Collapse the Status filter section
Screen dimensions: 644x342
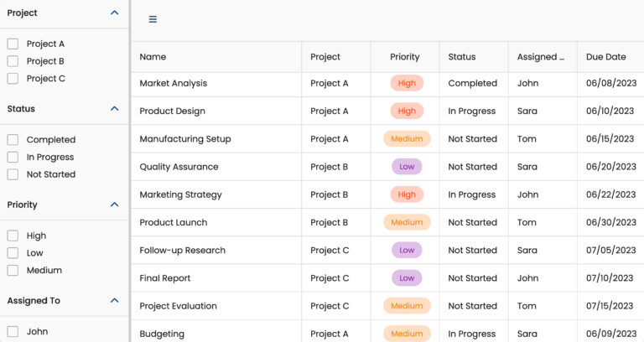point(115,109)
